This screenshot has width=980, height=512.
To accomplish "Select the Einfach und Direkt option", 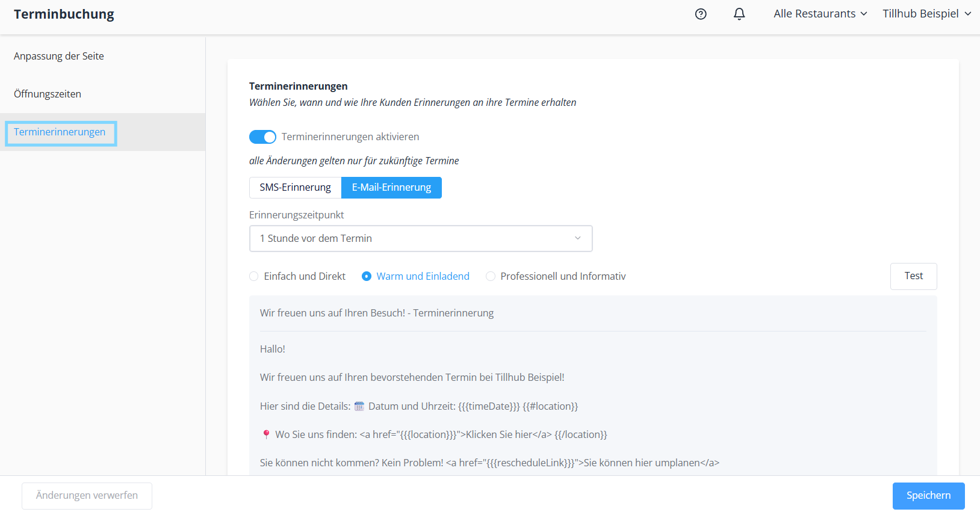I will tap(254, 276).
